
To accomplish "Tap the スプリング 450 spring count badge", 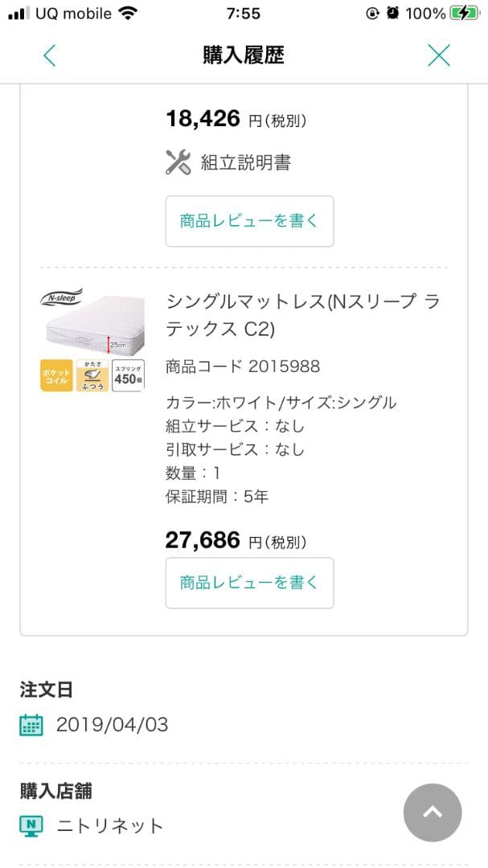I will click(128, 375).
